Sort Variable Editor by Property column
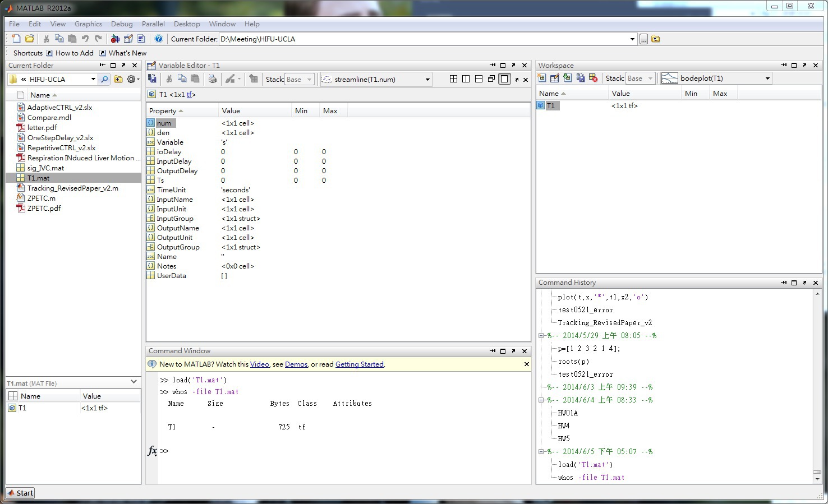828x504 pixels. (182, 111)
